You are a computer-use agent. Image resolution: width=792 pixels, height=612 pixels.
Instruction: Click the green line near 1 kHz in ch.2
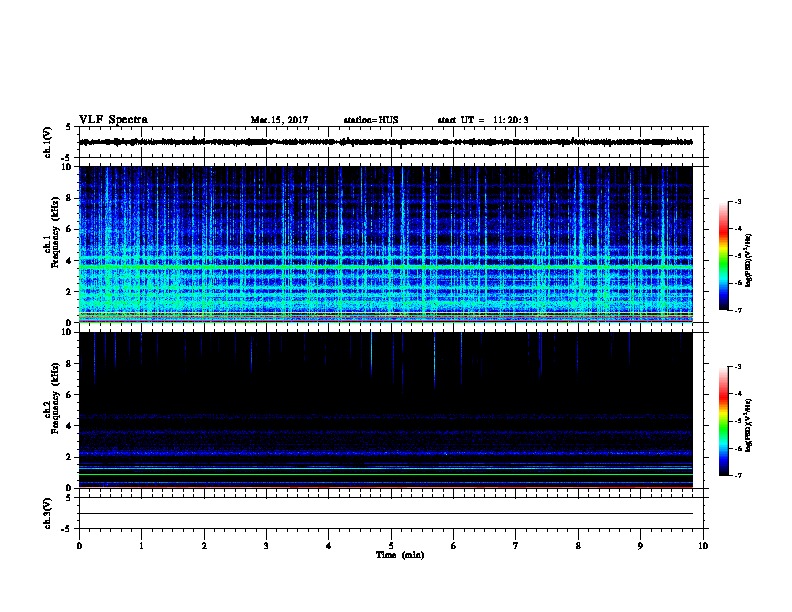tap(386, 475)
